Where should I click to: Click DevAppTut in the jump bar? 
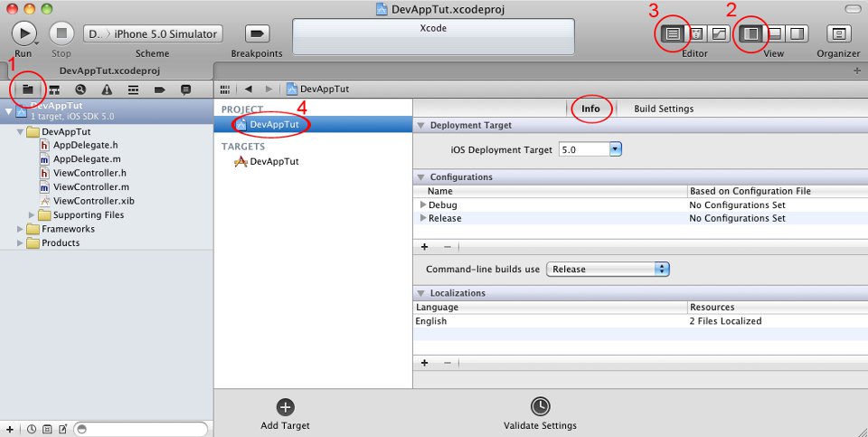click(317, 90)
